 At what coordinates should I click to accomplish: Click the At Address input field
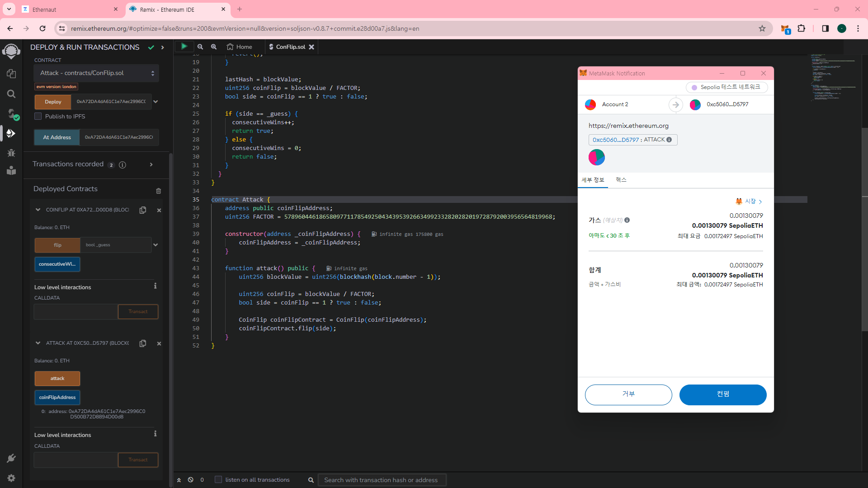click(x=119, y=137)
